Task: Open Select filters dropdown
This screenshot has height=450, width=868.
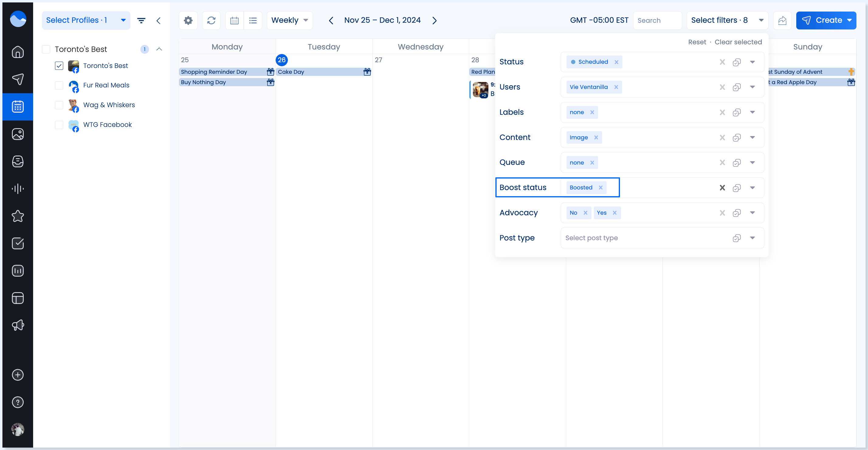Action: (x=727, y=20)
